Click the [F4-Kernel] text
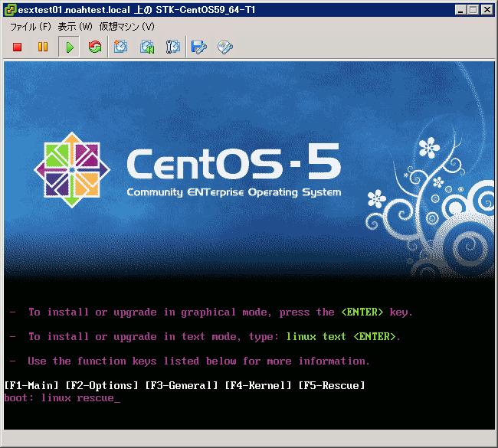 tap(258, 385)
